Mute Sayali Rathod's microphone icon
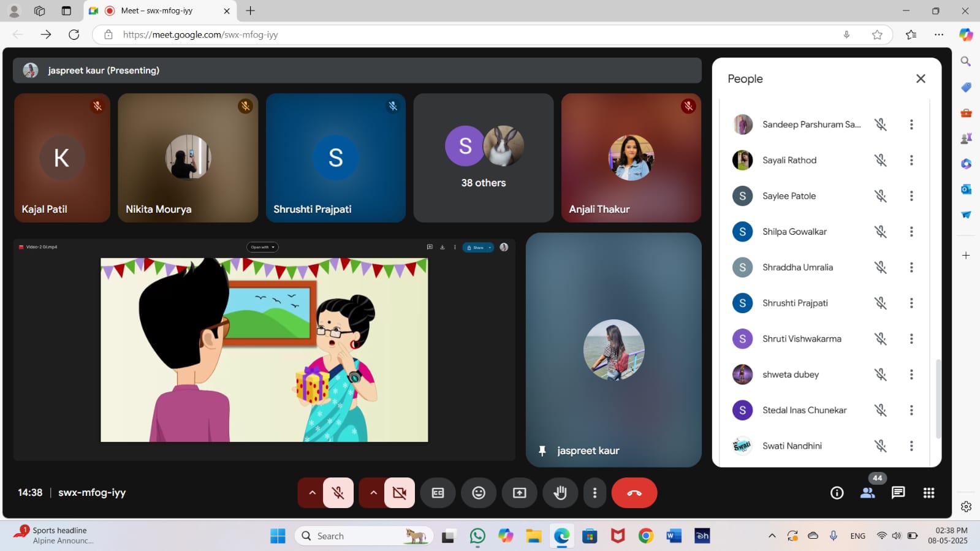The height and width of the screenshot is (551, 980). point(881,160)
